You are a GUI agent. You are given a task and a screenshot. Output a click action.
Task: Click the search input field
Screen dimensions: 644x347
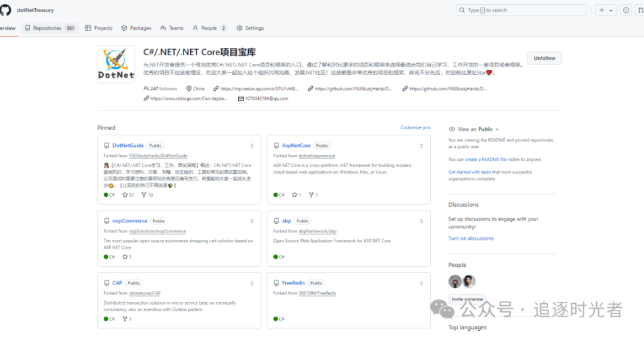tap(521, 10)
